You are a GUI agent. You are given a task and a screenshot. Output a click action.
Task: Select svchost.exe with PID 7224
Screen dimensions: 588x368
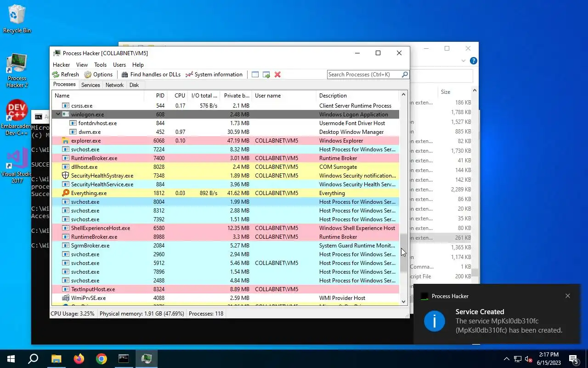pos(226,149)
